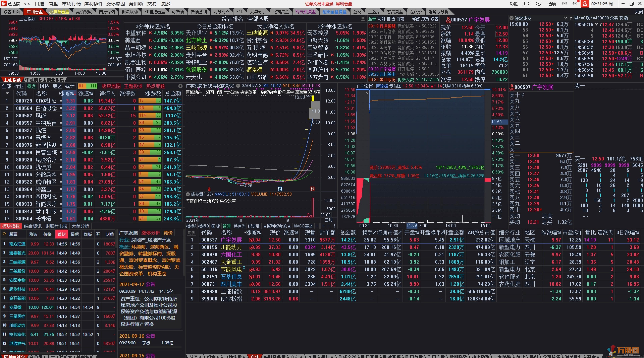Click the red $ marker on the daily chart
This screenshot has width=644, height=358.
[x=209, y=189]
